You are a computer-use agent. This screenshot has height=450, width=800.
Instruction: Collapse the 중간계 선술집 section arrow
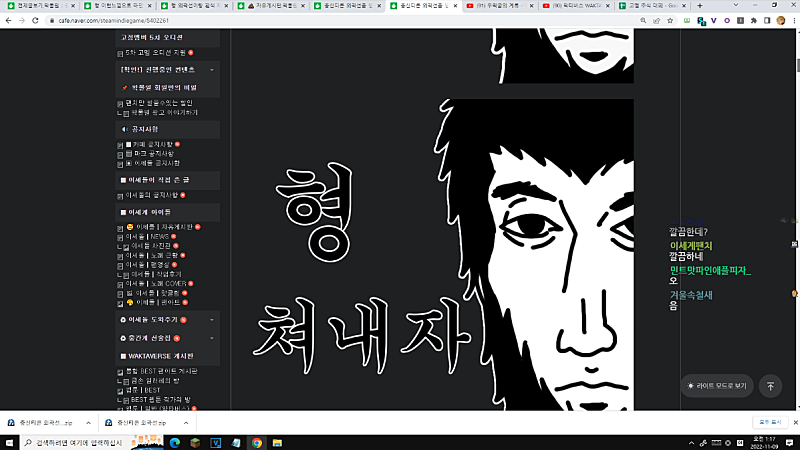point(212,338)
